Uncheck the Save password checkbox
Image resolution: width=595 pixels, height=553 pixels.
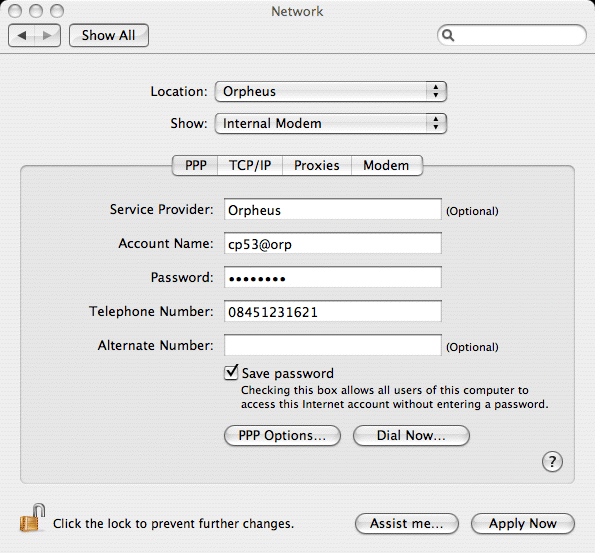point(231,372)
